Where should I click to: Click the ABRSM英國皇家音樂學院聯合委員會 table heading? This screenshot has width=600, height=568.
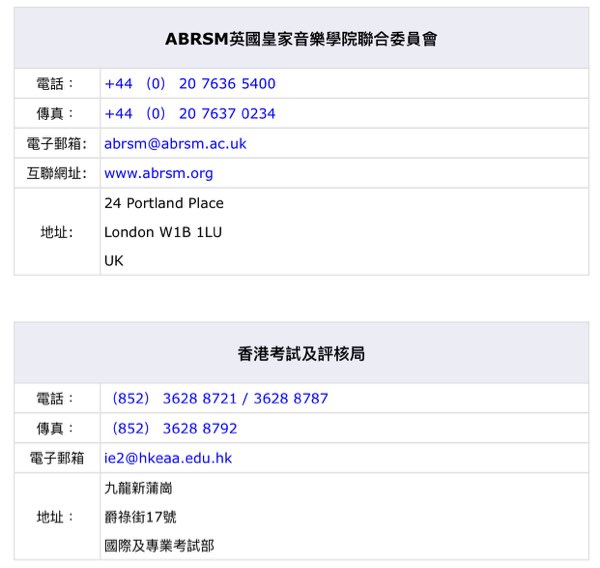coord(301,40)
